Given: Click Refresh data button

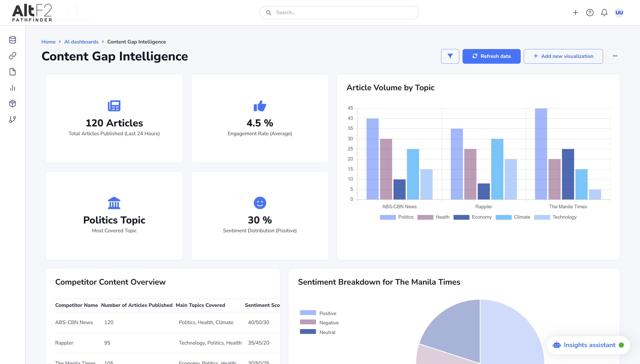Looking at the screenshot, I should (491, 56).
